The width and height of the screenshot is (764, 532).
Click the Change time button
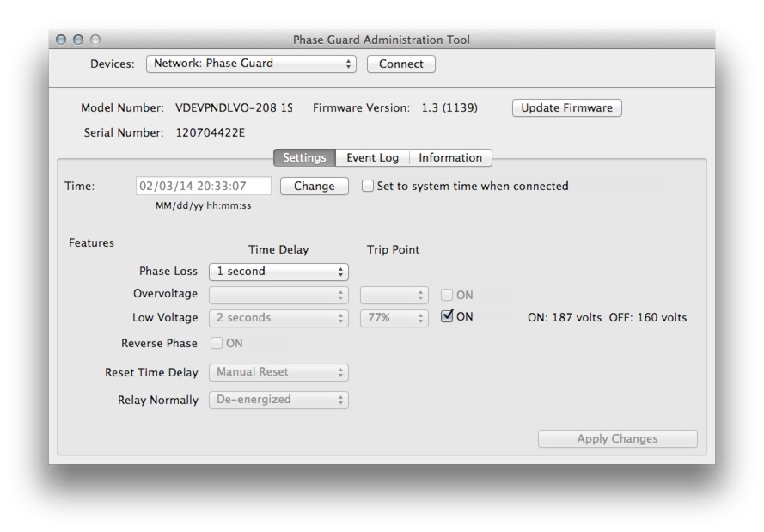(315, 187)
